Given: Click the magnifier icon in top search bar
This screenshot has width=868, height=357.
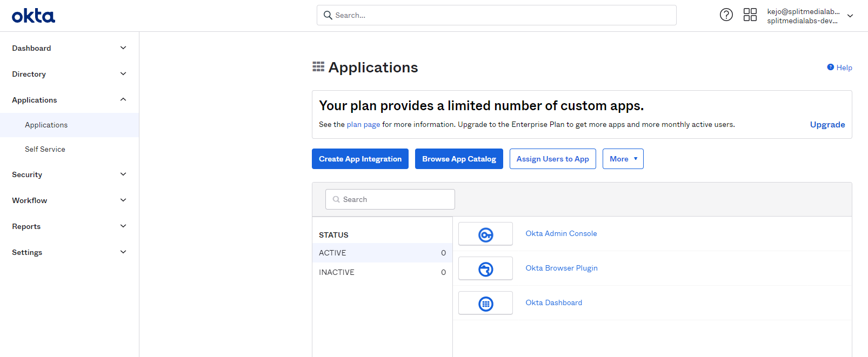Looking at the screenshot, I should tap(328, 15).
